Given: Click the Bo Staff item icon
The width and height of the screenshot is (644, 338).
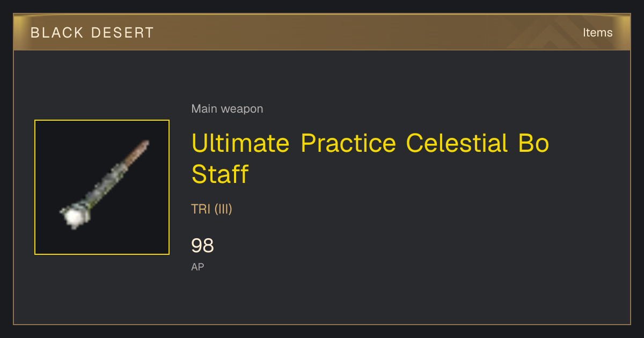Looking at the screenshot, I should (x=102, y=187).
